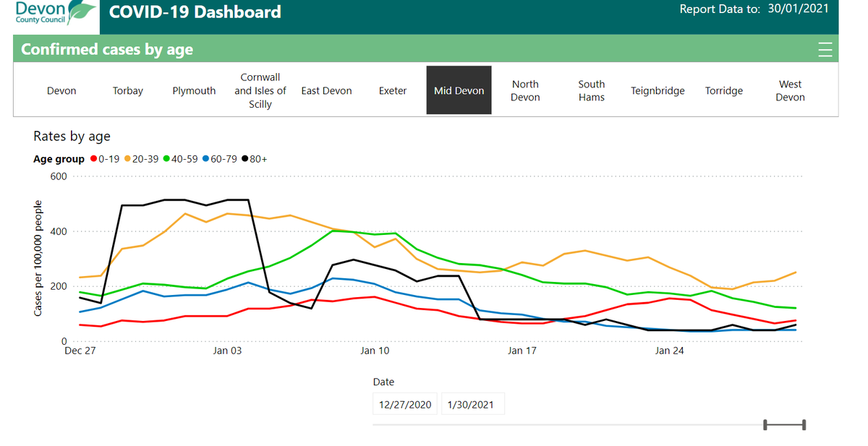This screenshot has height=446, width=868.
Task: Open the 12/27/2020 start date picker
Action: (x=404, y=404)
